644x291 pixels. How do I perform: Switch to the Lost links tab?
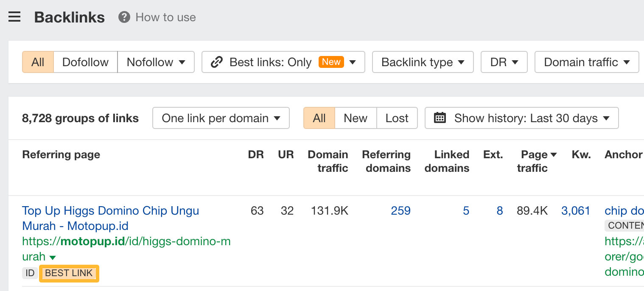point(397,118)
